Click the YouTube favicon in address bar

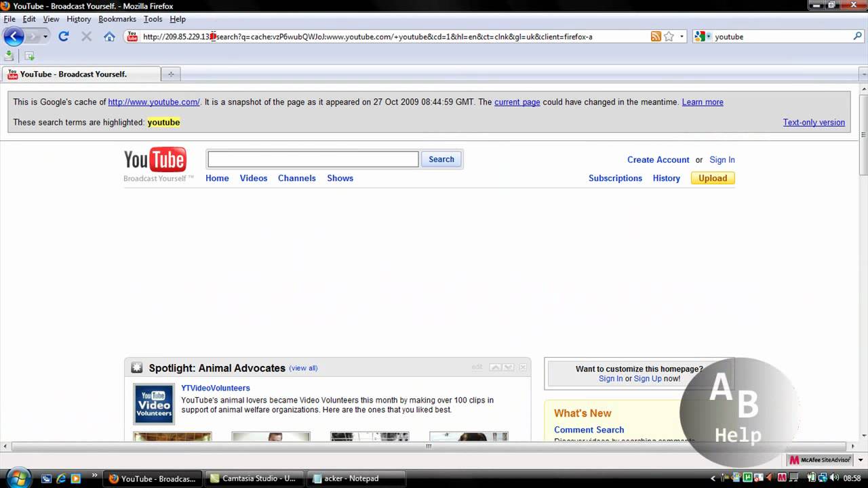pos(132,37)
